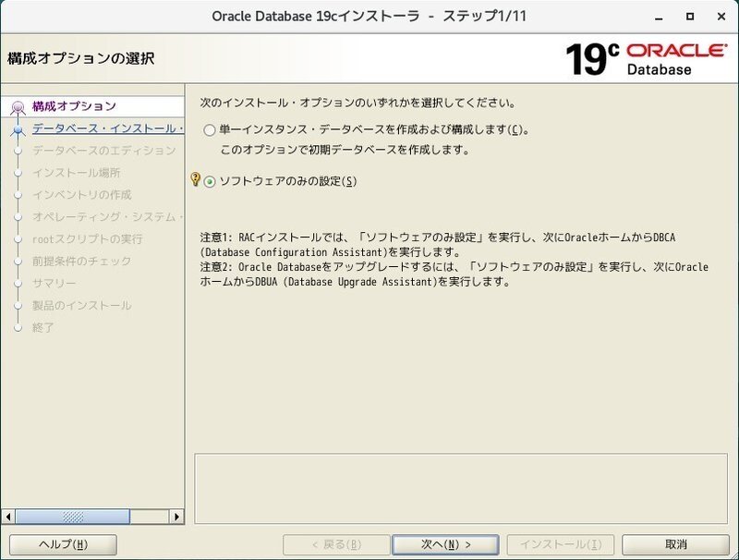This screenshot has height=560, width=739.
Task: Click text このオプションで初期データベースを作成します
Action: pos(345,151)
